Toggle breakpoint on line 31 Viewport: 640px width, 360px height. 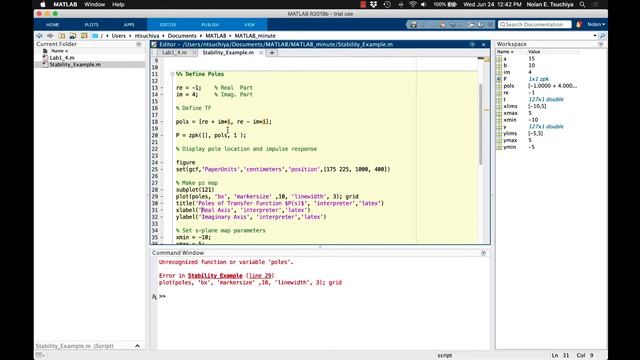coord(162,210)
